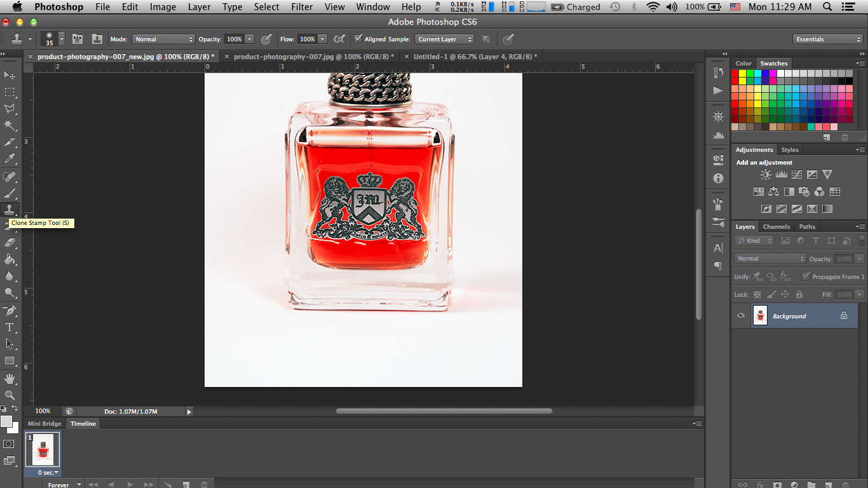Toggle pressure for opacity button
Screen dimensions: 868x488
click(266, 39)
